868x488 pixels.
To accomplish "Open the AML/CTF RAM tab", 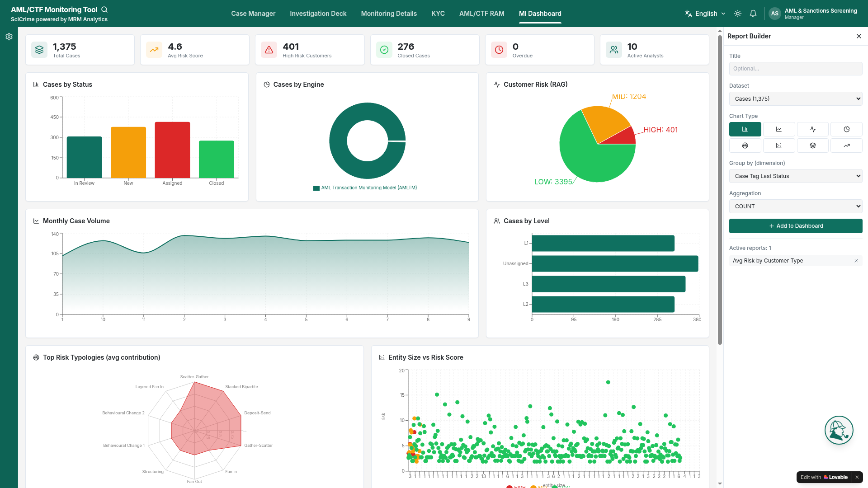I will [x=482, y=14].
